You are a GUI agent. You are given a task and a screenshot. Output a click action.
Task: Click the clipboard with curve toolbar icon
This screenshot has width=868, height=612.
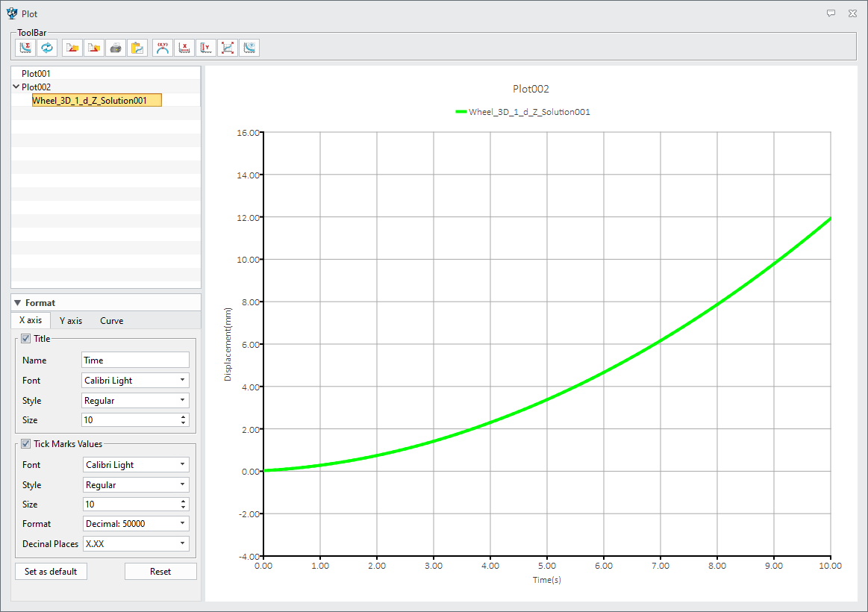click(x=137, y=49)
